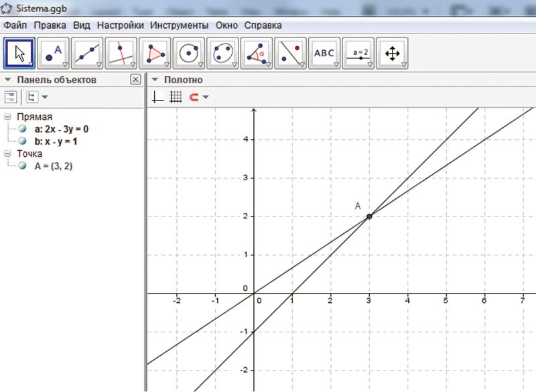The image size is (536, 392).
Task: Select the Move Graphics View tool
Action: (x=392, y=54)
